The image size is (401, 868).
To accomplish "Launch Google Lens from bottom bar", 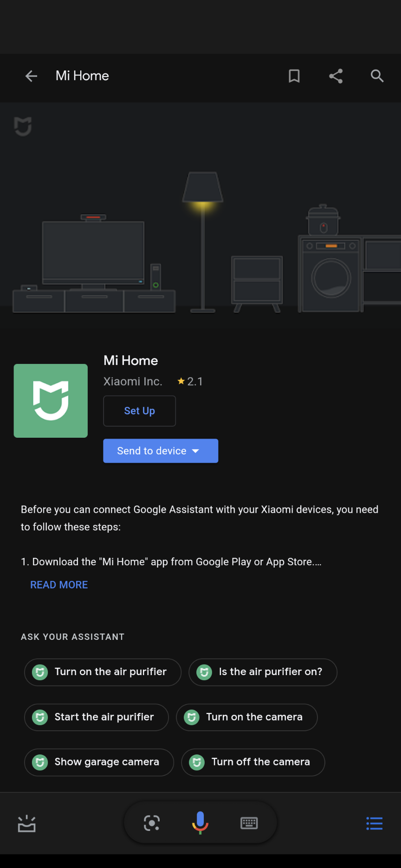I will coord(152,823).
